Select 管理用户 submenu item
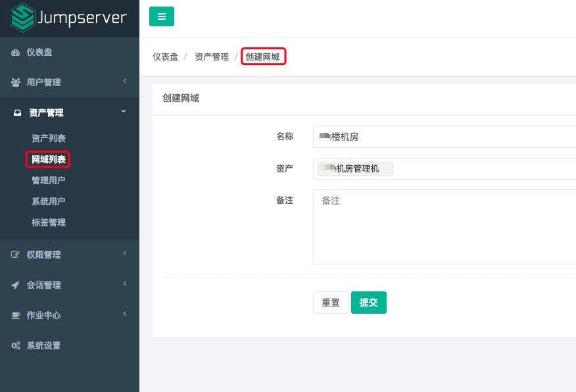576x392 pixels. pyautogui.click(x=49, y=180)
